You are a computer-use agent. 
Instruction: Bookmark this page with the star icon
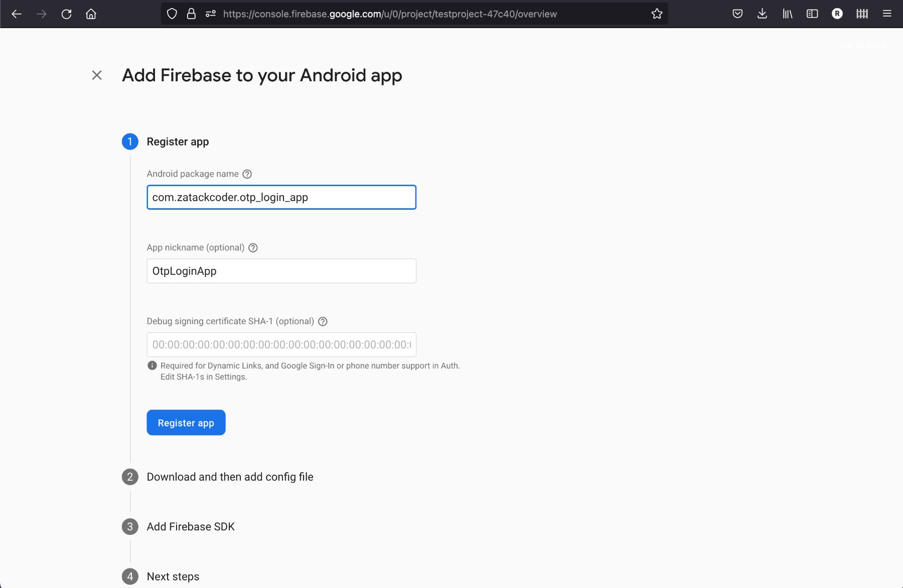[657, 14]
